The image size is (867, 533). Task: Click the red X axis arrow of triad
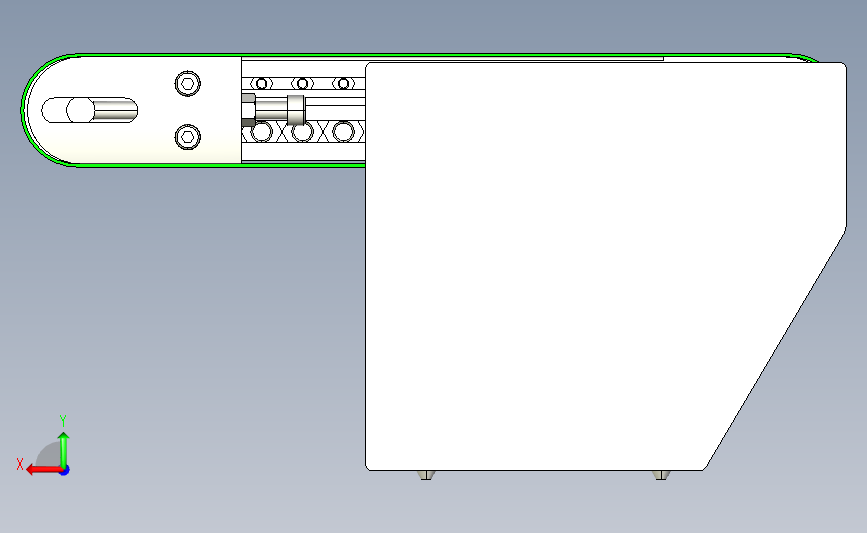click(44, 470)
